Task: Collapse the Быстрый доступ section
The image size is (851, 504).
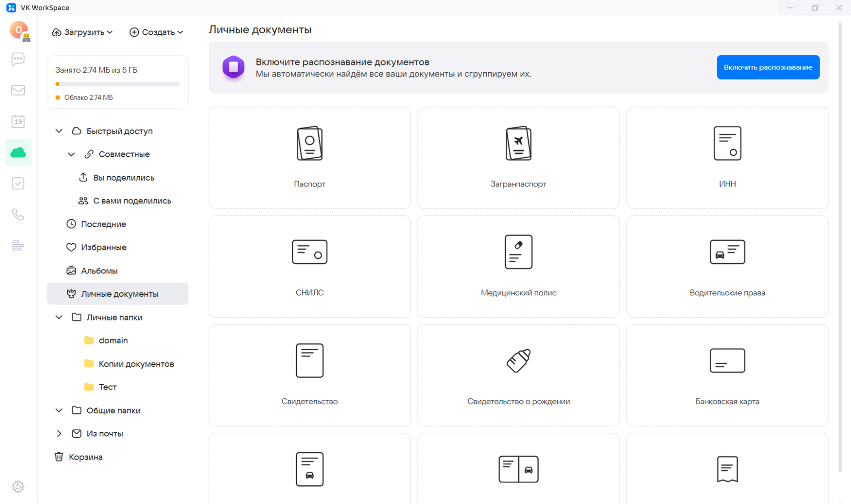Action: click(59, 131)
